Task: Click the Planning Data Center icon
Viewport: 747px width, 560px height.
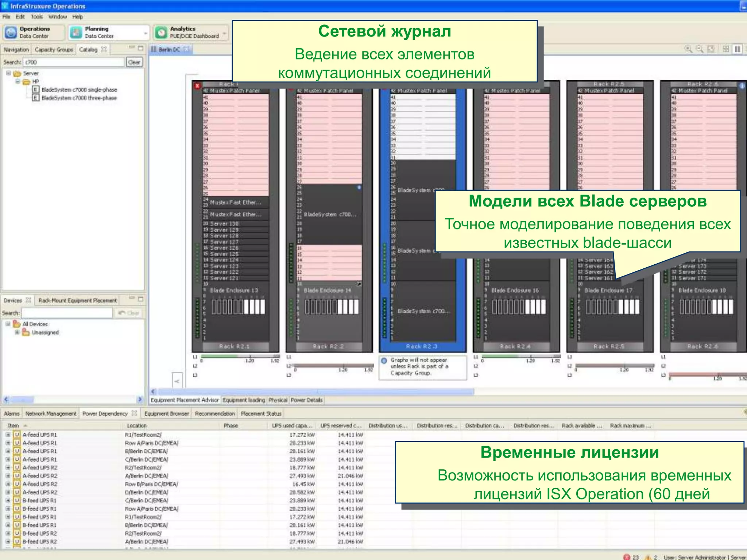Action: (76, 32)
